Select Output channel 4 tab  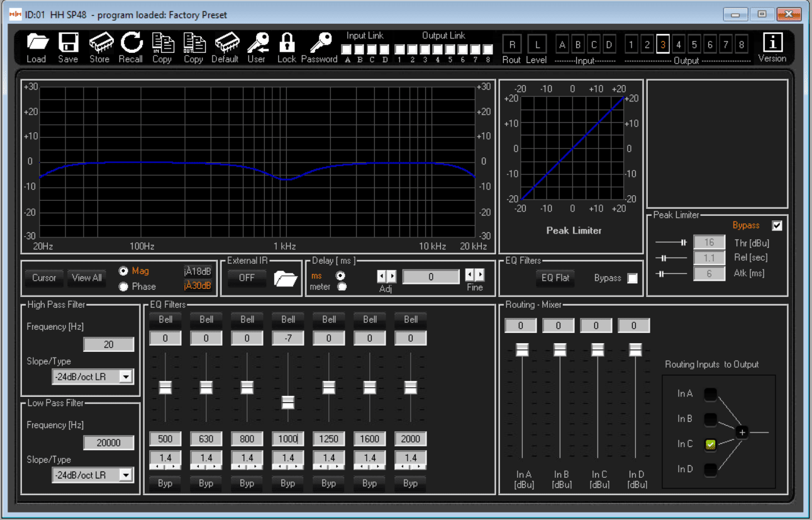point(678,45)
